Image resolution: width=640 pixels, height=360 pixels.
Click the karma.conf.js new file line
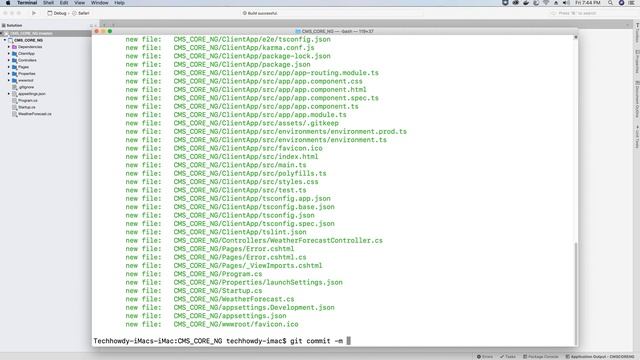point(220,48)
